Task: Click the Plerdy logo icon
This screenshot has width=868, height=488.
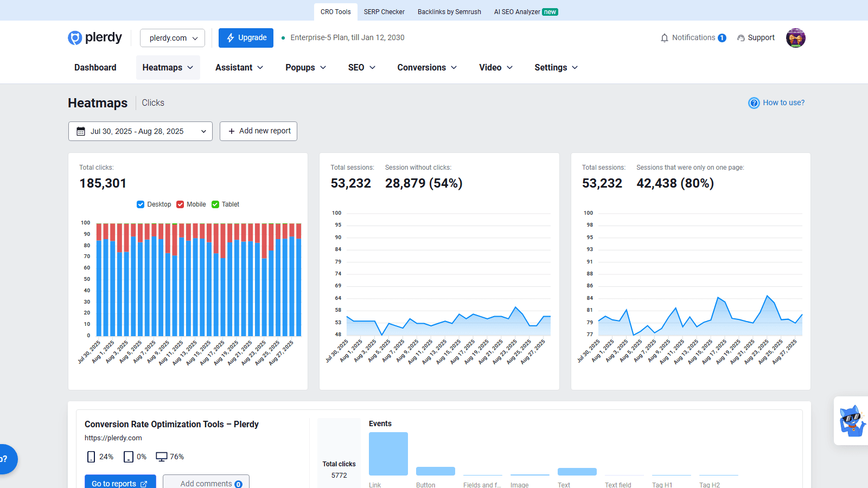Action: point(75,37)
